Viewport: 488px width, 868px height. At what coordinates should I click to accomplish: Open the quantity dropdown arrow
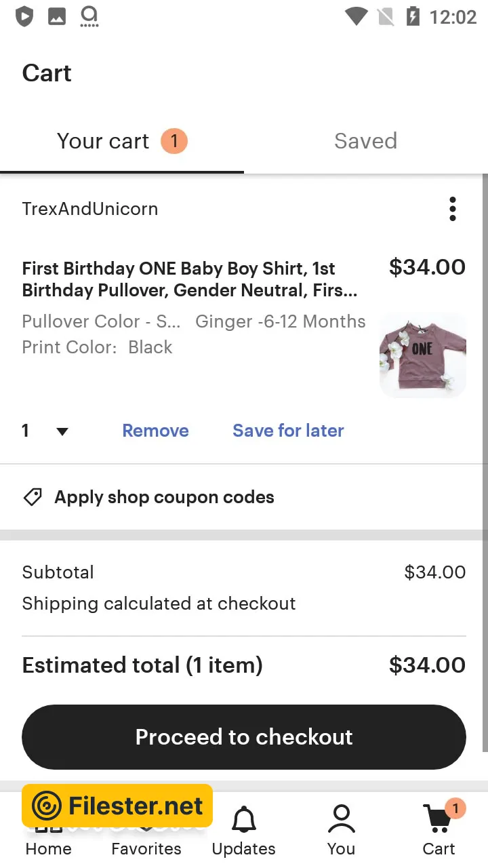[62, 431]
